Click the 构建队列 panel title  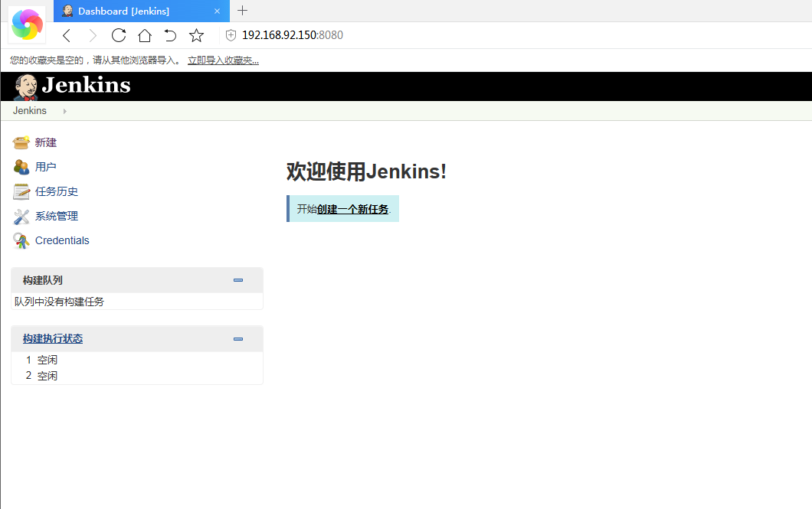(x=42, y=280)
